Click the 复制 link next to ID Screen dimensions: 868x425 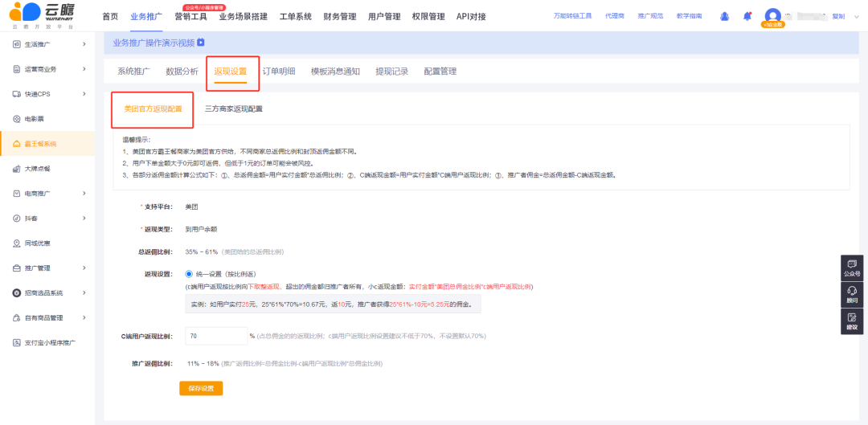pyautogui.click(x=838, y=17)
